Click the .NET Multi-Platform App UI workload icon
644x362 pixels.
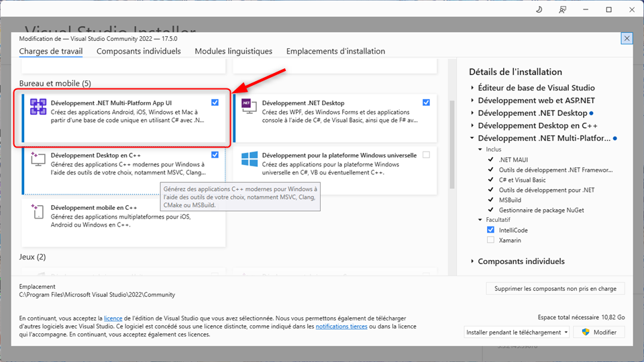tap(38, 107)
